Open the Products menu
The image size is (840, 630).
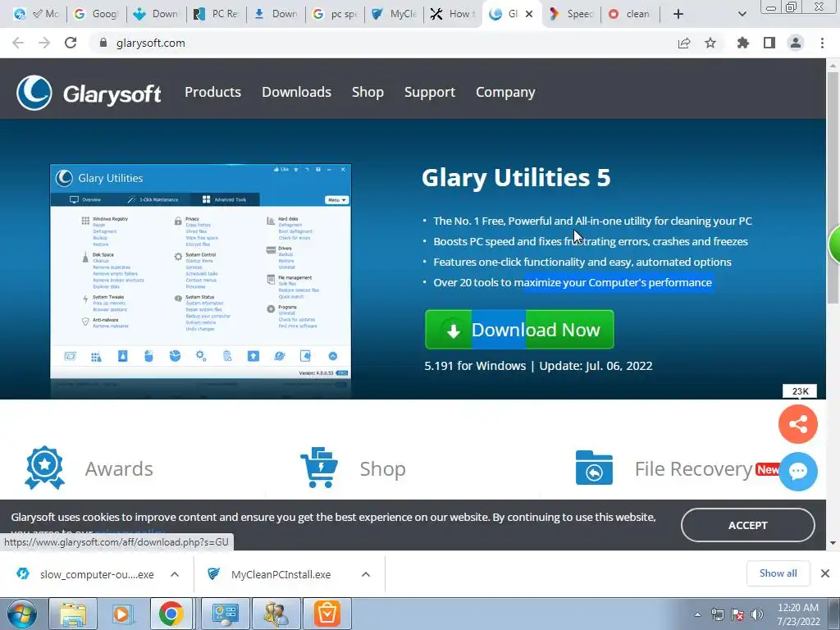pos(212,92)
